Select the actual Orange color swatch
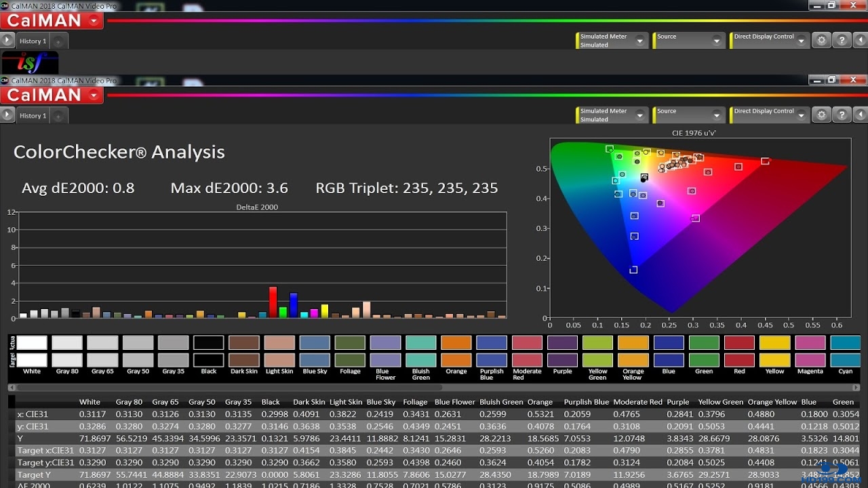The width and height of the screenshot is (868, 488). point(456,343)
